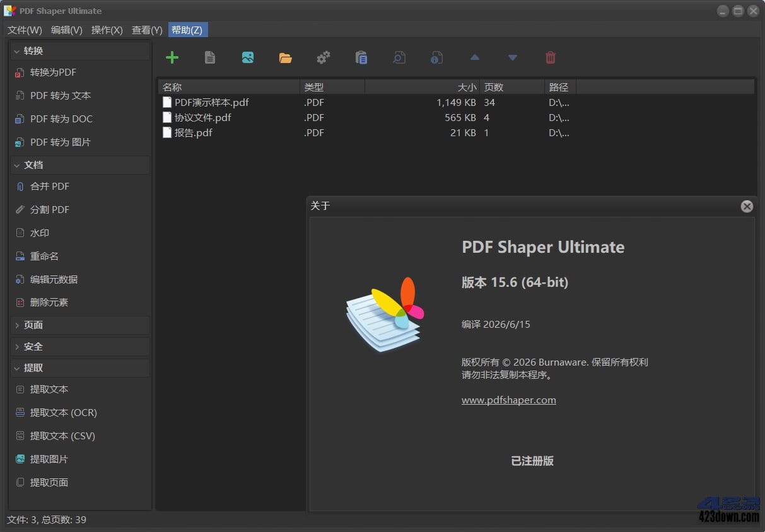The image size is (765, 532).
Task: Open the www.pdfshaper.com link
Action: tap(509, 400)
